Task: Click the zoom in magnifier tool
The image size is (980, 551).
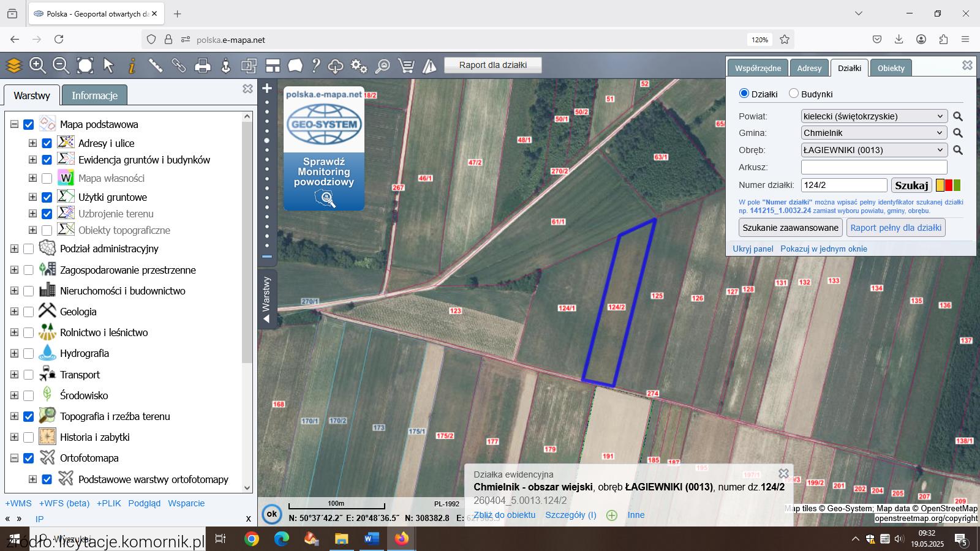Action: tap(37, 66)
